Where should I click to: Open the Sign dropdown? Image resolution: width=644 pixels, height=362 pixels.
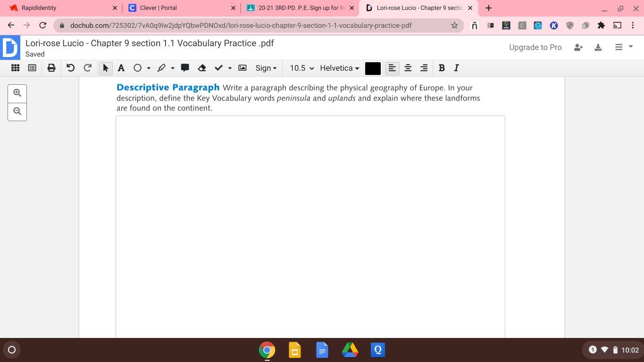(x=266, y=68)
